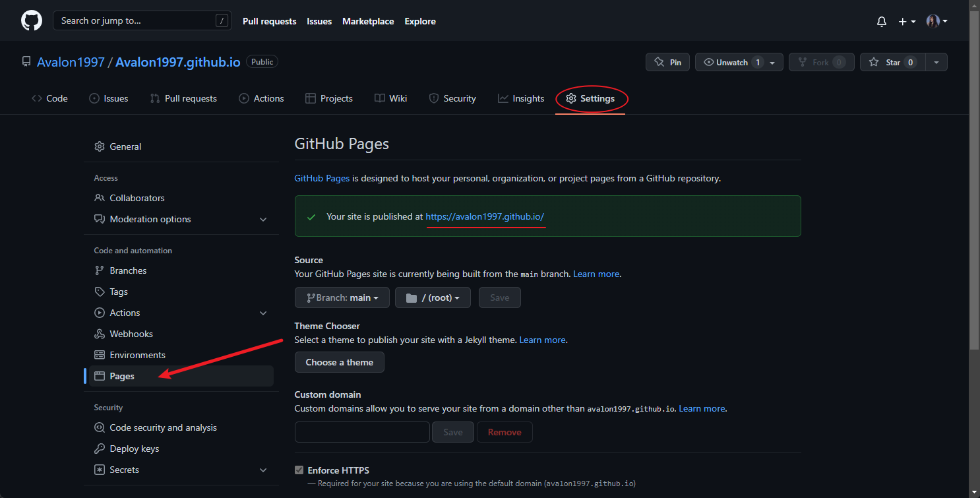Click the GitHub Pages documentation link
Screen dimensions: 980x498
(322, 178)
